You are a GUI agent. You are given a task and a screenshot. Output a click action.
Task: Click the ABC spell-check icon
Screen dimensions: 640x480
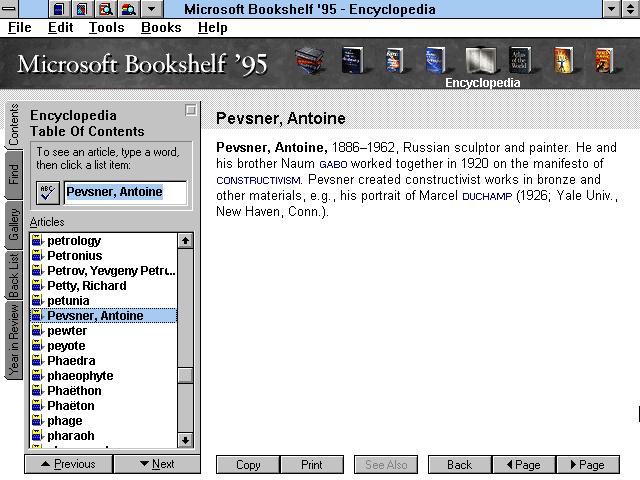coord(48,192)
